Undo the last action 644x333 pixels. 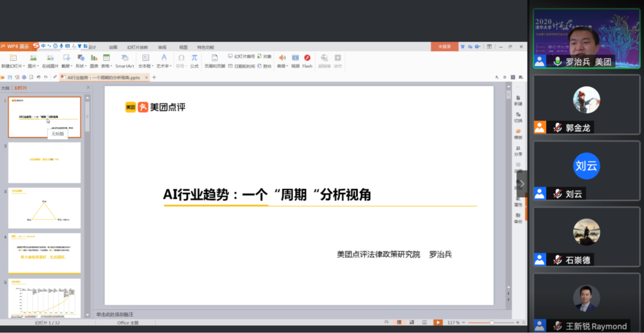point(38,77)
